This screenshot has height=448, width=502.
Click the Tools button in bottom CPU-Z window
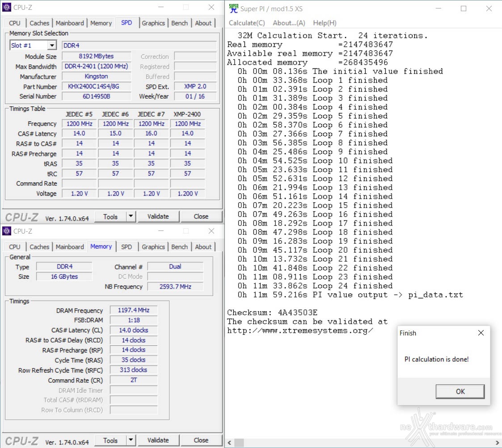point(110,440)
